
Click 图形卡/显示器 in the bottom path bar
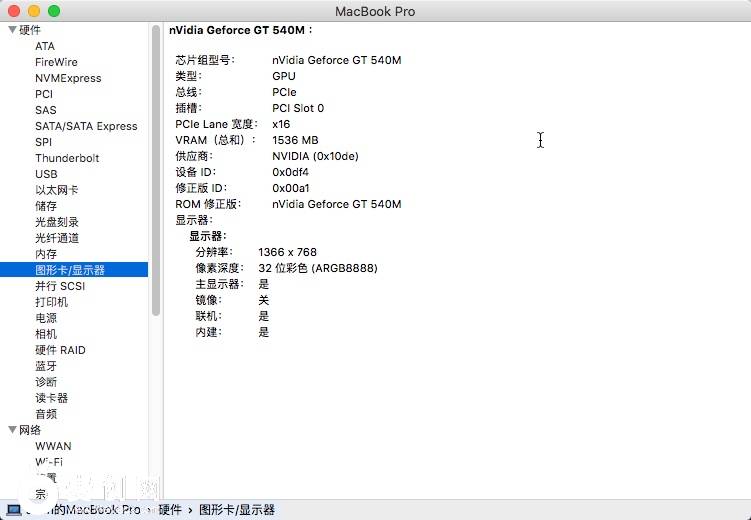coord(237,510)
